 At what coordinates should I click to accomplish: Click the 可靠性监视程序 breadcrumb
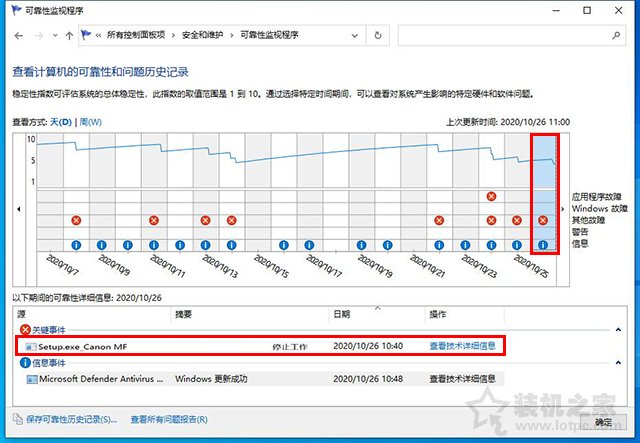point(269,35)
